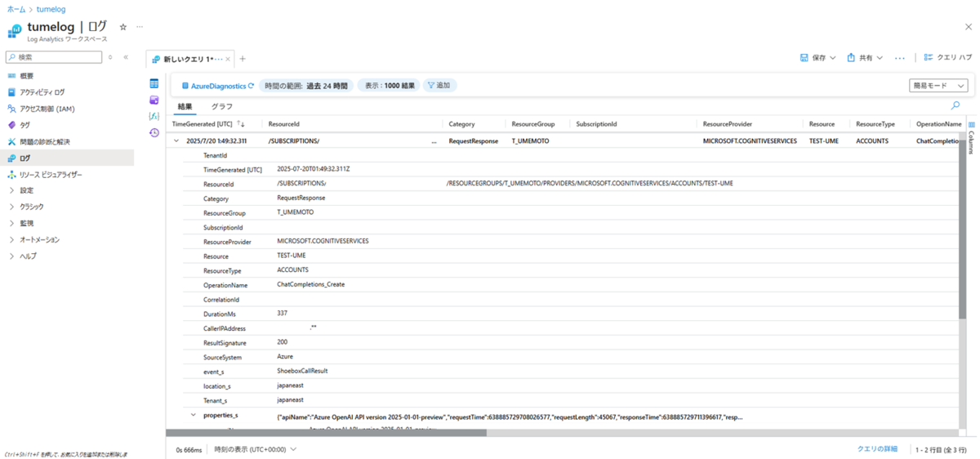This screenshot has height=459, width=980.
Task: Search results using magnifier icon
Action: click(x=955, y=106)
